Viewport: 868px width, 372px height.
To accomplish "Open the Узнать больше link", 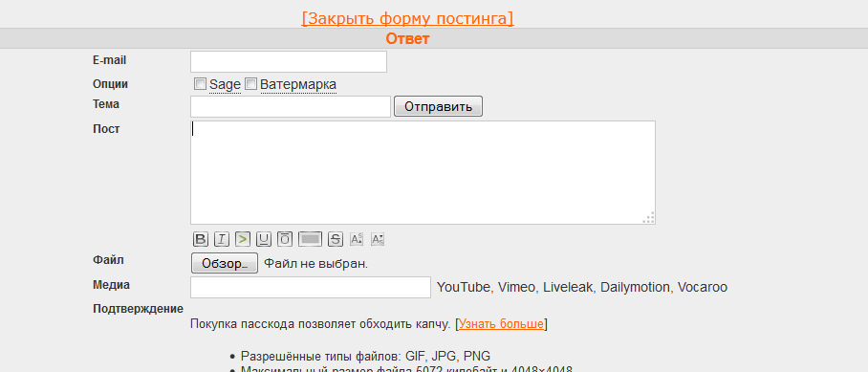I will click(x=501, y=324).
